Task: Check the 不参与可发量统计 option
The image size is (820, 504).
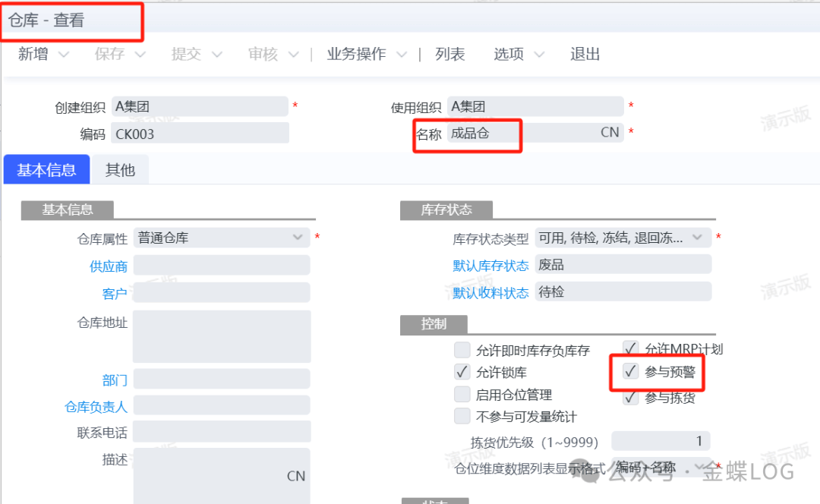Action: click(462, 416)
